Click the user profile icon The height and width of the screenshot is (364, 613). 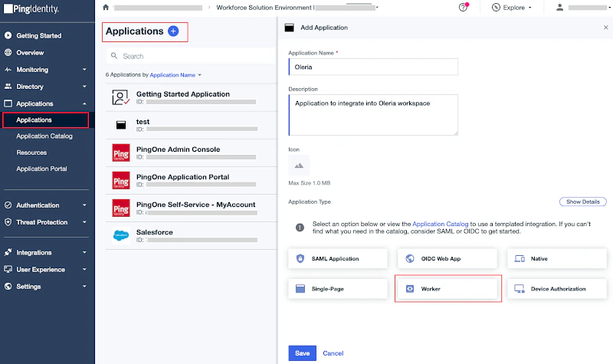coord(560,7)
